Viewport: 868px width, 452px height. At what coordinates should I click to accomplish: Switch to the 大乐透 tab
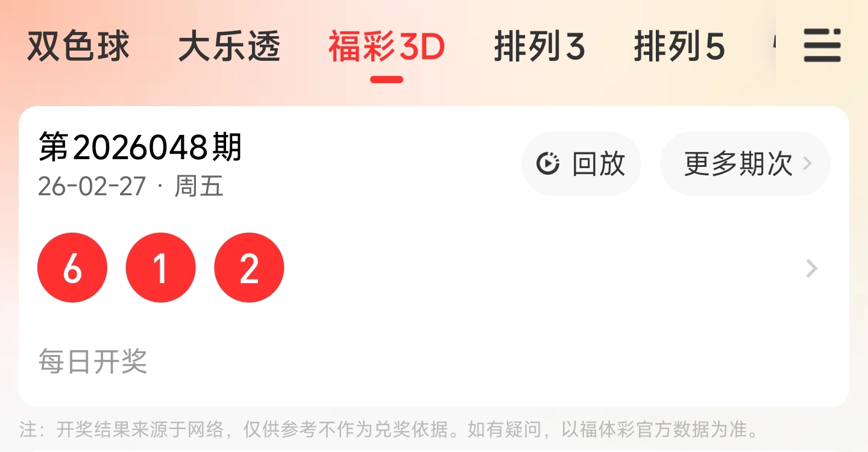230,47
